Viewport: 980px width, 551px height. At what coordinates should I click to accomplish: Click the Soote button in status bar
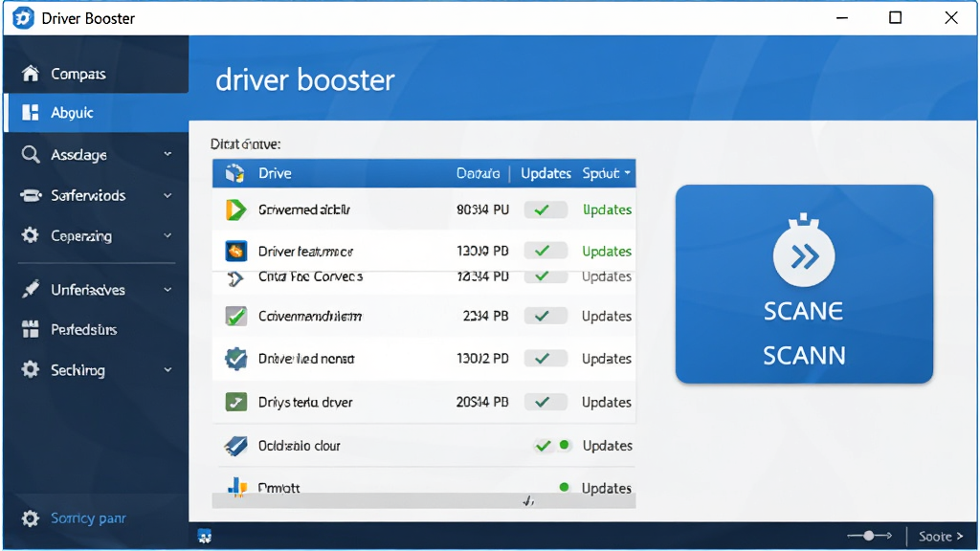click(x=941, y=536)
